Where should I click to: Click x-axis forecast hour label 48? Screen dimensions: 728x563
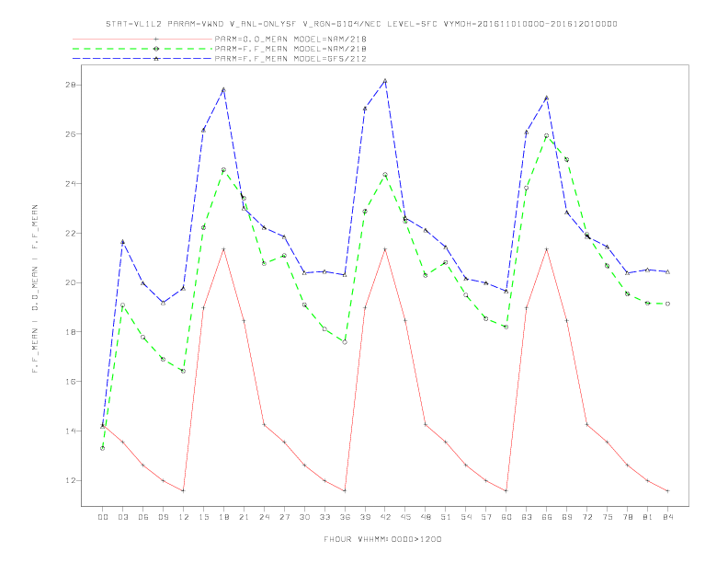click(x=426, y=517)
